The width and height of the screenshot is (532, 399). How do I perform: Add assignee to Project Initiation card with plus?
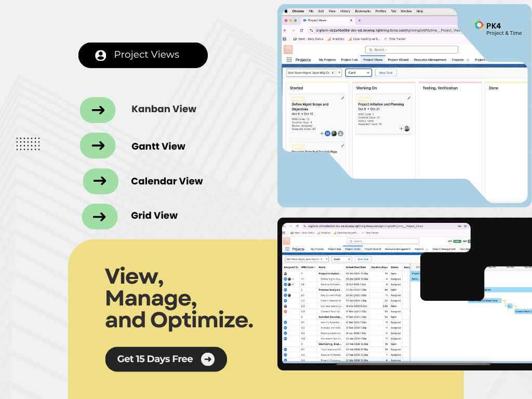[401, 128]
